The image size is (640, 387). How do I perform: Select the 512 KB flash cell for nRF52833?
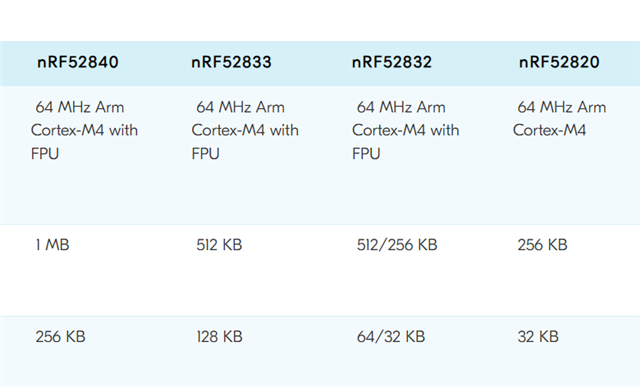point(219,245)
